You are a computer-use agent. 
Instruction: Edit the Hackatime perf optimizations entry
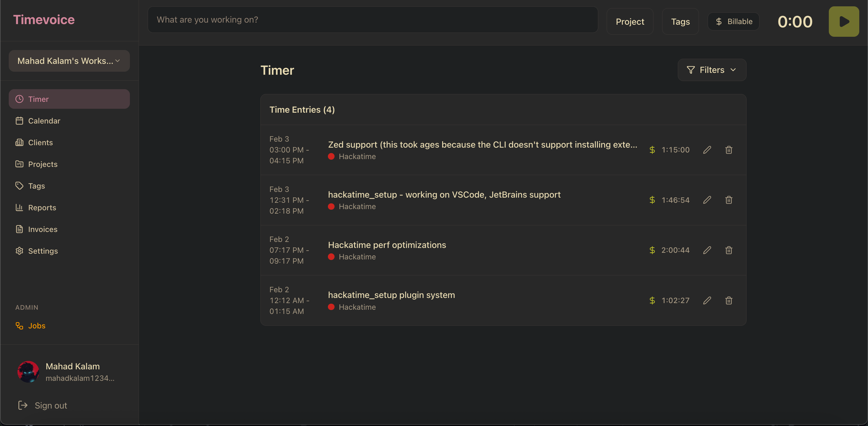click(x=707, y=250)
